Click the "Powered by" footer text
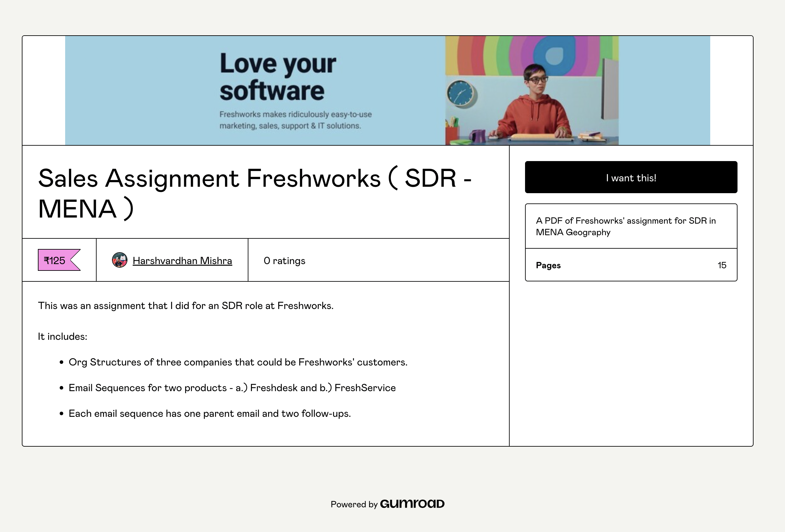This screenshot has width=785, height=532. pyautogui.click(x=354, y=504)
